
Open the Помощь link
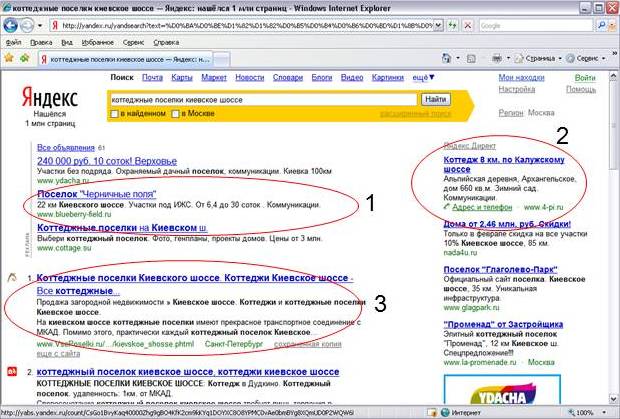(x=581, y=89)
